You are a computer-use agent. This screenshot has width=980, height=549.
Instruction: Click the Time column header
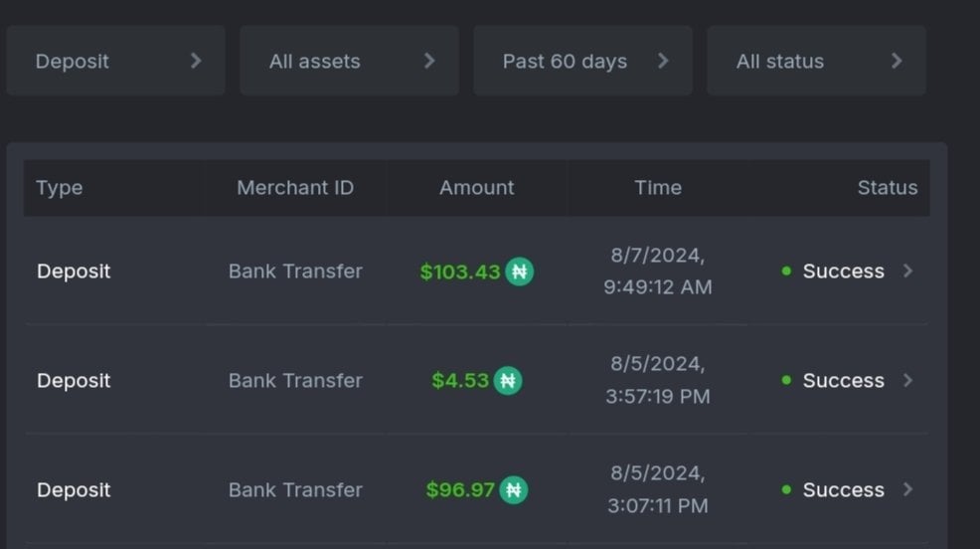[x=658, y=188]
